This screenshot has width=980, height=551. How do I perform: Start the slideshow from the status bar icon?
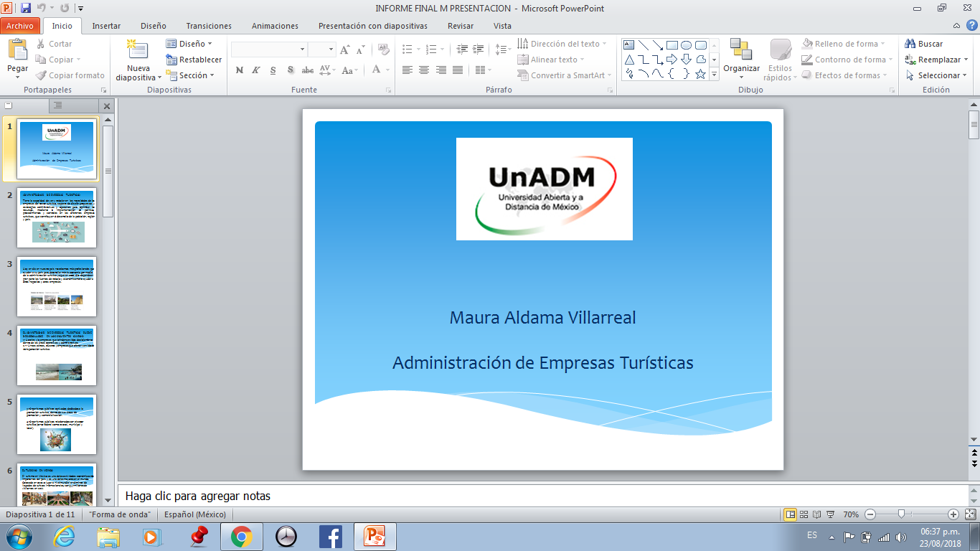[831, 514]
